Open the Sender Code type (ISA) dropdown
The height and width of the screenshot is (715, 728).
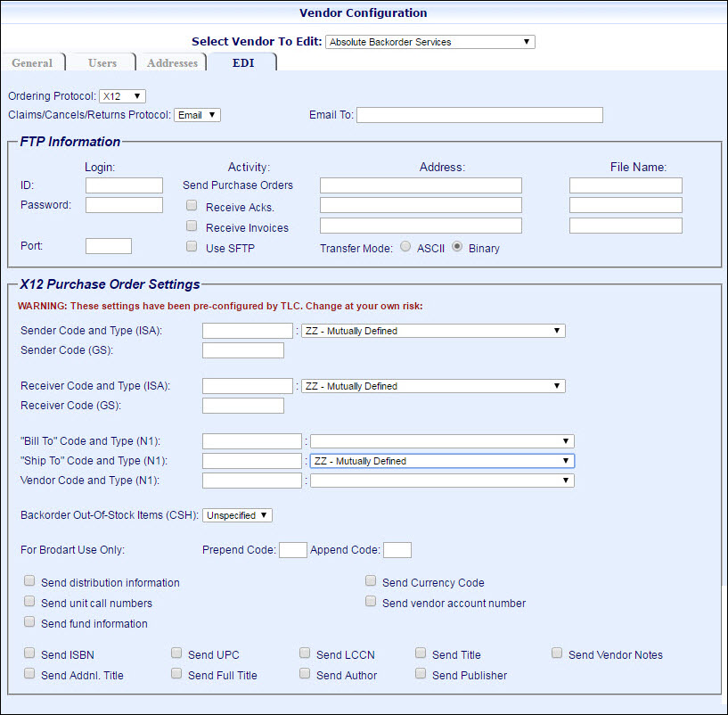click(433, 331)
